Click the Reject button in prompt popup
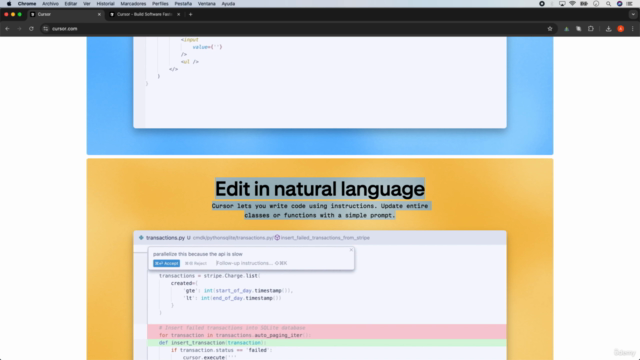The image size is (640, 360). pos(196,263)
